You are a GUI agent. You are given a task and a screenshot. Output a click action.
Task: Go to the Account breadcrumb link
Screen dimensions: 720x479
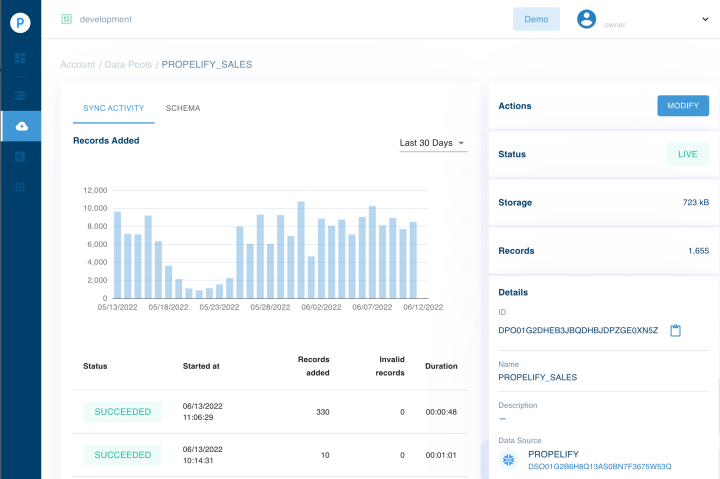(78, 65)
